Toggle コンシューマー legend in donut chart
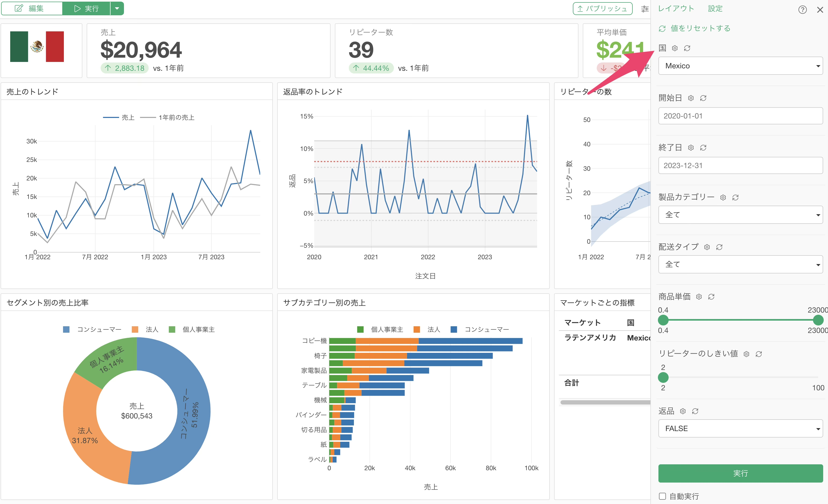 tap(92, 330)
